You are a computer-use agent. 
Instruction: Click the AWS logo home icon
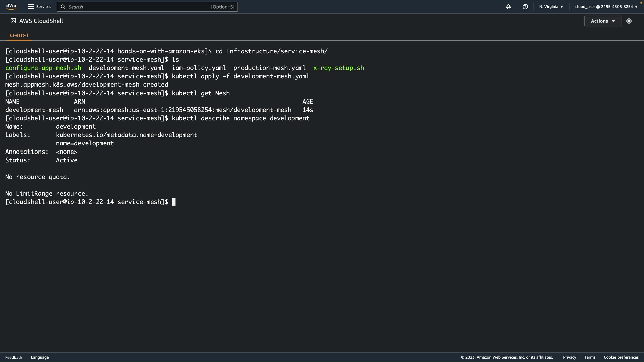(x=11, y=7)
